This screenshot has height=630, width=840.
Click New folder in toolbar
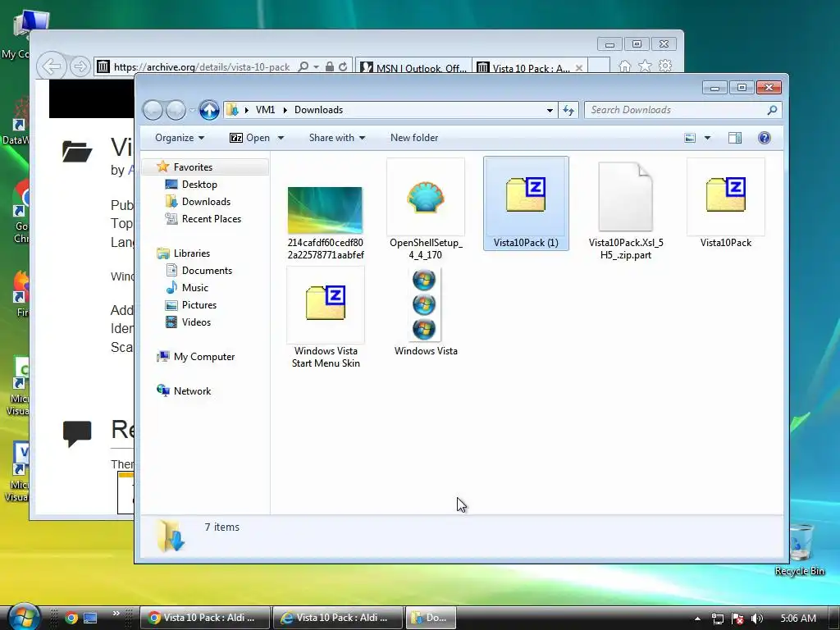point(414,138)
